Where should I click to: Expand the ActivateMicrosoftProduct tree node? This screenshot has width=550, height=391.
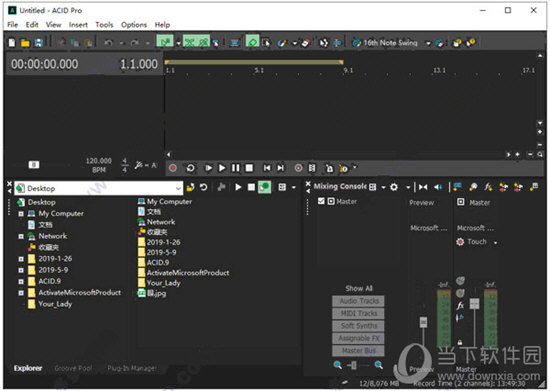pos(21,293)
